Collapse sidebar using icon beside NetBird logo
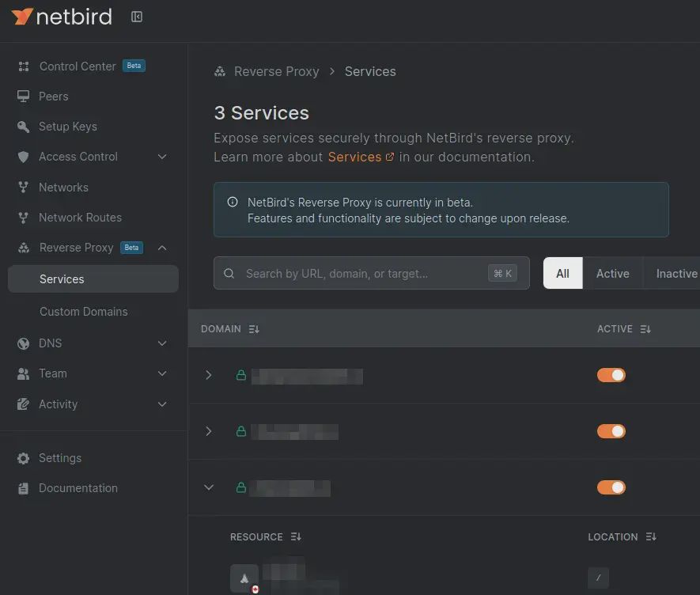700x595 pixels. (137, 17)
